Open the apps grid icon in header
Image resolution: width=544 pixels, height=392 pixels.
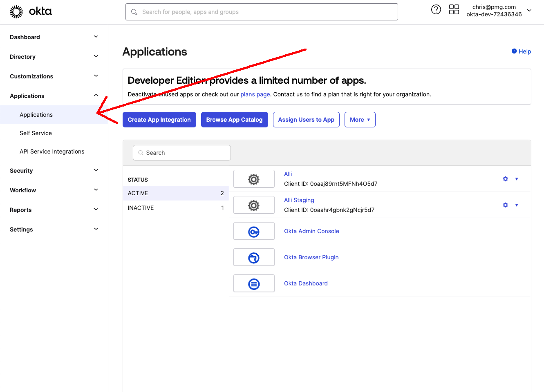tap(454, 10)
